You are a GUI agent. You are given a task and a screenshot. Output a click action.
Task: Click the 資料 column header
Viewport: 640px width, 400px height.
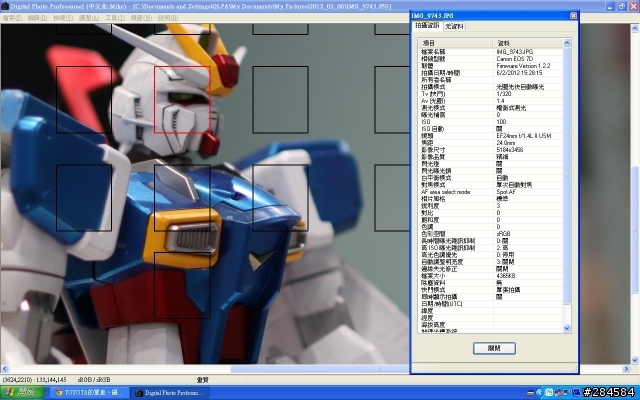528,43
